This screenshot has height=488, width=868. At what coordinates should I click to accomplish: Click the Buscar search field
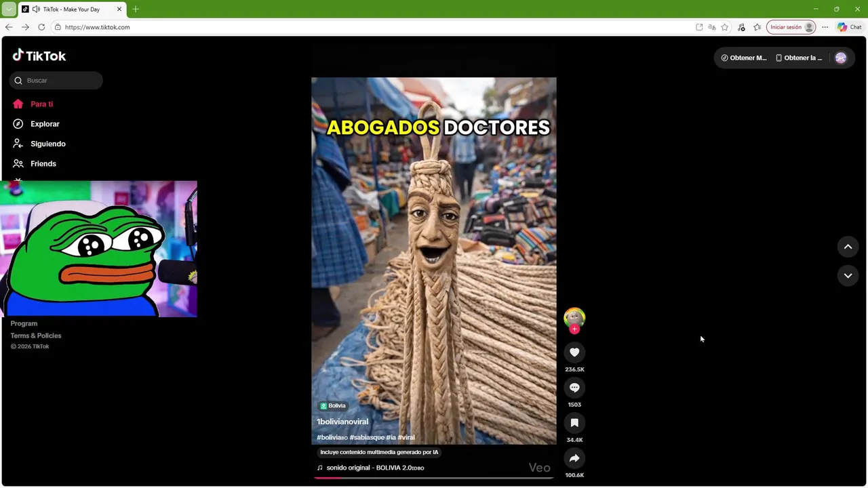tap(56, 80)
